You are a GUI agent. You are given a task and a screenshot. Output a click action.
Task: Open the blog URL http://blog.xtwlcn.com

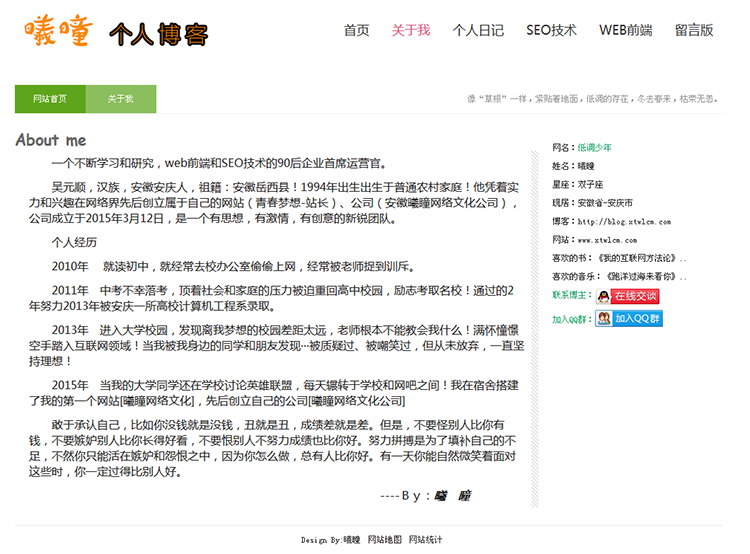(624, 222)
